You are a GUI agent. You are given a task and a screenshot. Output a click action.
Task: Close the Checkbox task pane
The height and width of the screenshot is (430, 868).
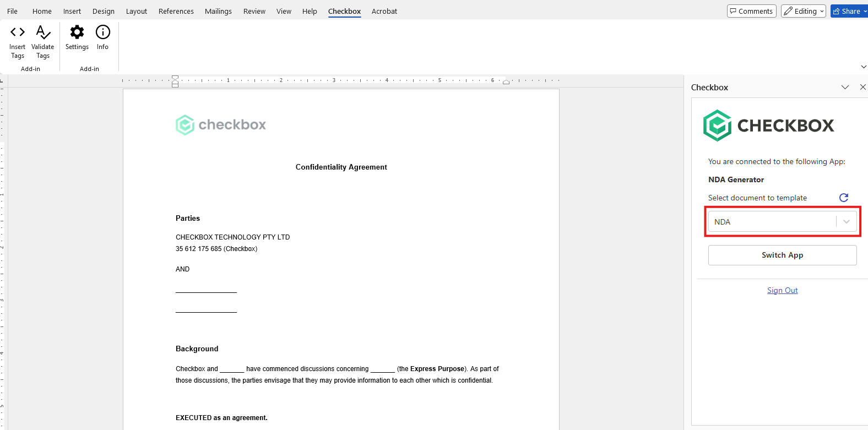862,88
